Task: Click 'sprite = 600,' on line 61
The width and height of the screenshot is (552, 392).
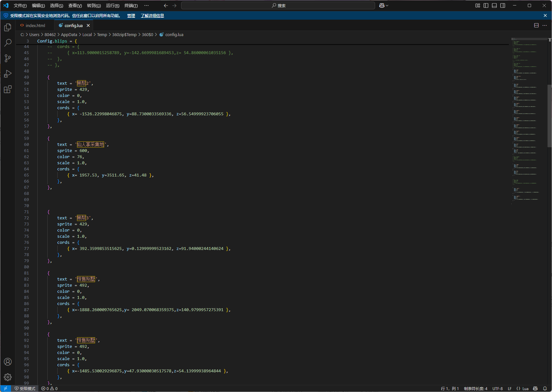Action: (73, 150)
